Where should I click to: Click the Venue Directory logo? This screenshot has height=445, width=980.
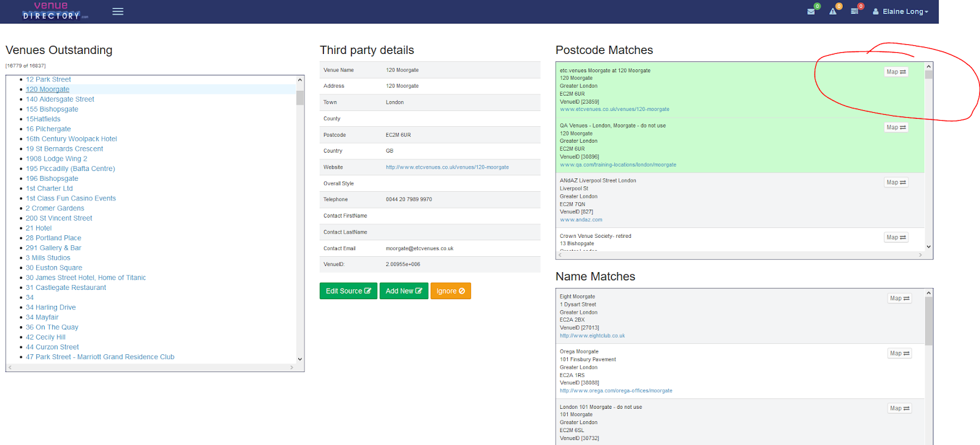pyautogui.click(x=55, y=10)
